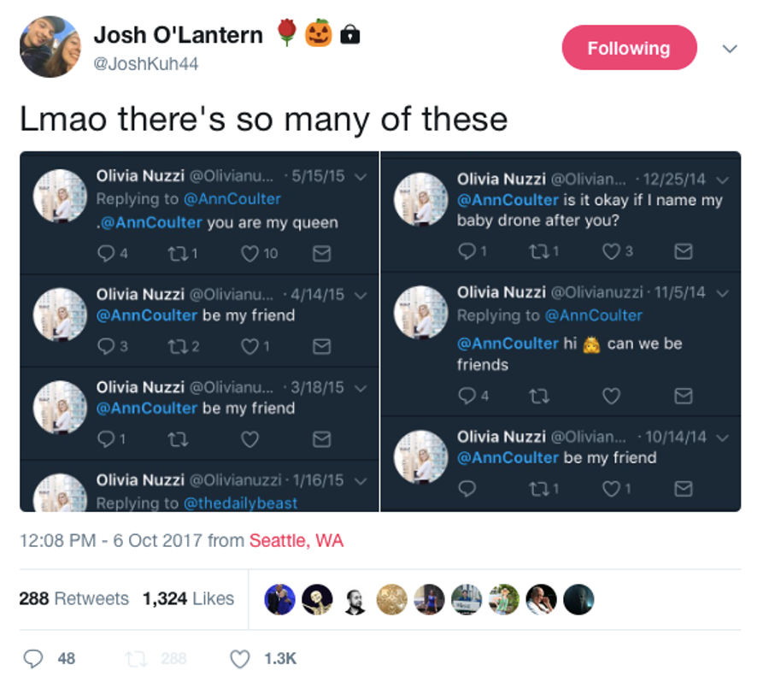Click the reply icon showing 48 replies
This screenshot has width=769, height=700.
pos(33,658)
